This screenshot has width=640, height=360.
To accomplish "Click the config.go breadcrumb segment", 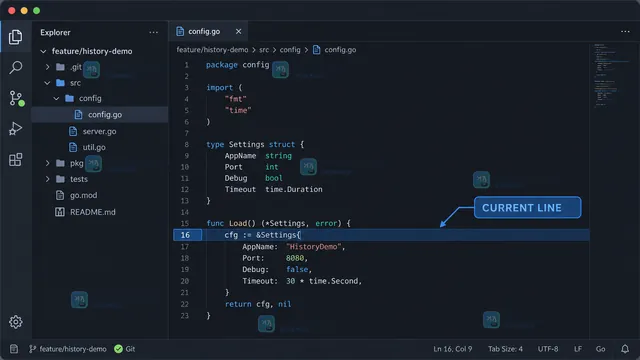I will (340, 50).
